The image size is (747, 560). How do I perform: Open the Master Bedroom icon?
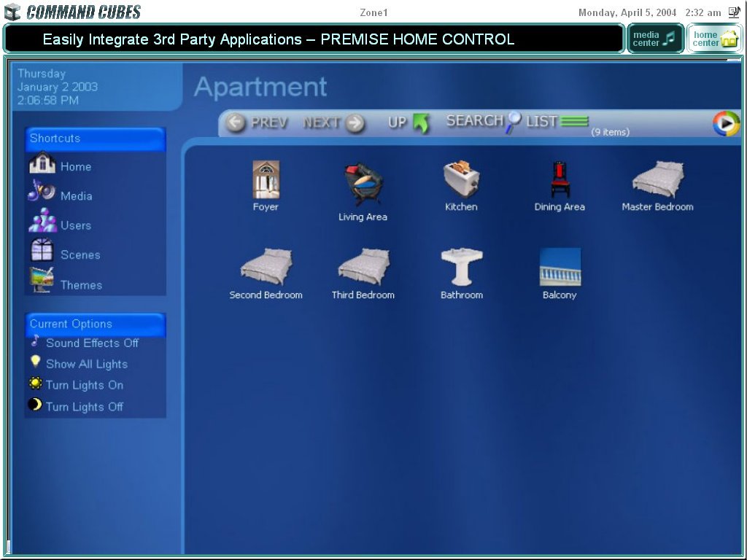pyautogui.click(x=657, y=179)
